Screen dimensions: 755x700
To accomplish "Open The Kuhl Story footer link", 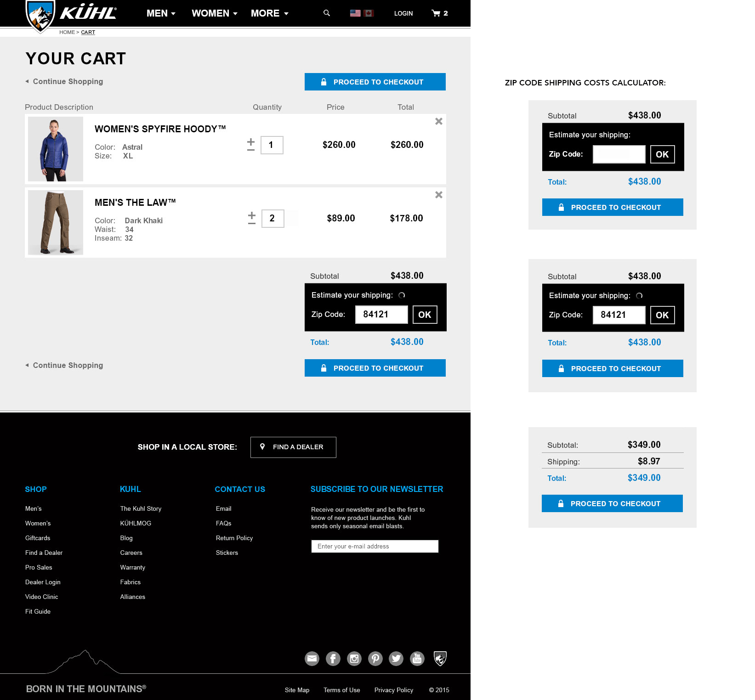I will pos(141,508).
